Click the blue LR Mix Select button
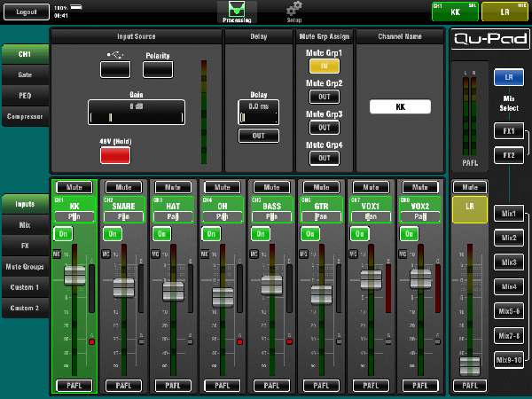 tap(508, 78)
